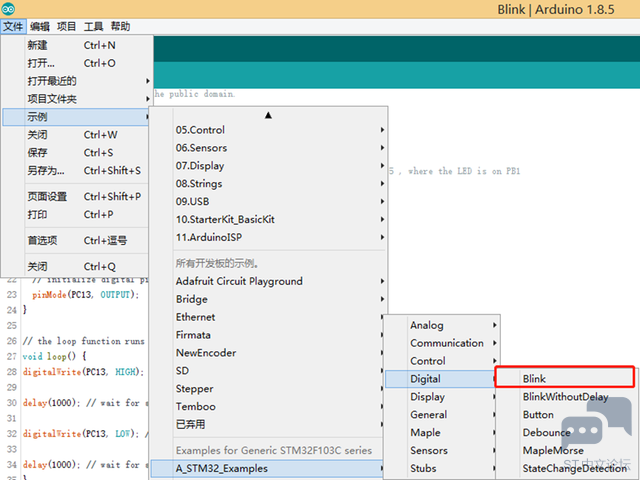Expand the Display category under A_STM32_Examples
Image resolution: width=640 pixels, height=480 pixels.
441,397
